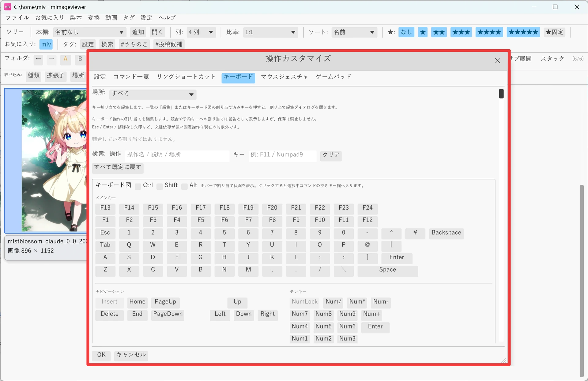Click the forward arrow folder button
Image resolution: width=588 pixels, height=381 pixels.
(x=52, y=59)
